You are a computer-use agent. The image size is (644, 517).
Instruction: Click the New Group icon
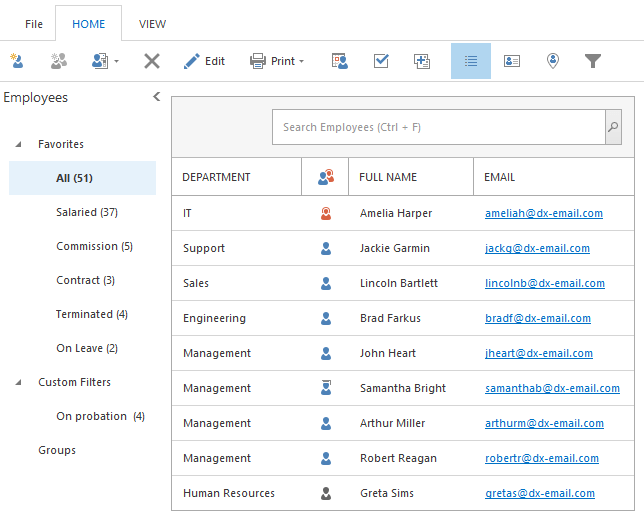tap(59, 61)
